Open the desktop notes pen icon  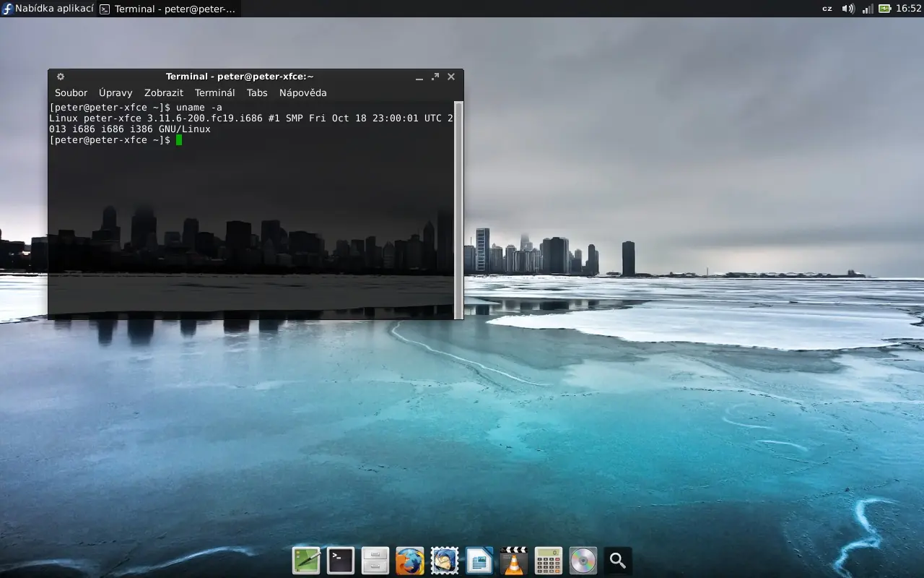coord(306,561)
